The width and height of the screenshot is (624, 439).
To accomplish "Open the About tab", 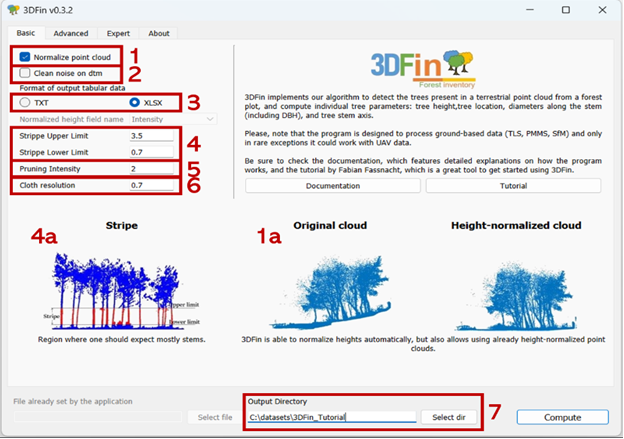I will pyautogui.click(x=159, y=33).
